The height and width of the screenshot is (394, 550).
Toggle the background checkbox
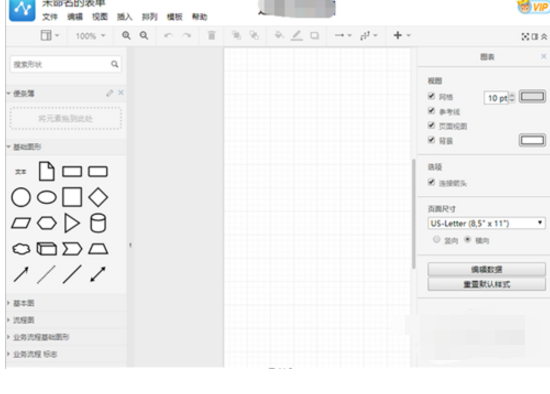pos(431,140)
